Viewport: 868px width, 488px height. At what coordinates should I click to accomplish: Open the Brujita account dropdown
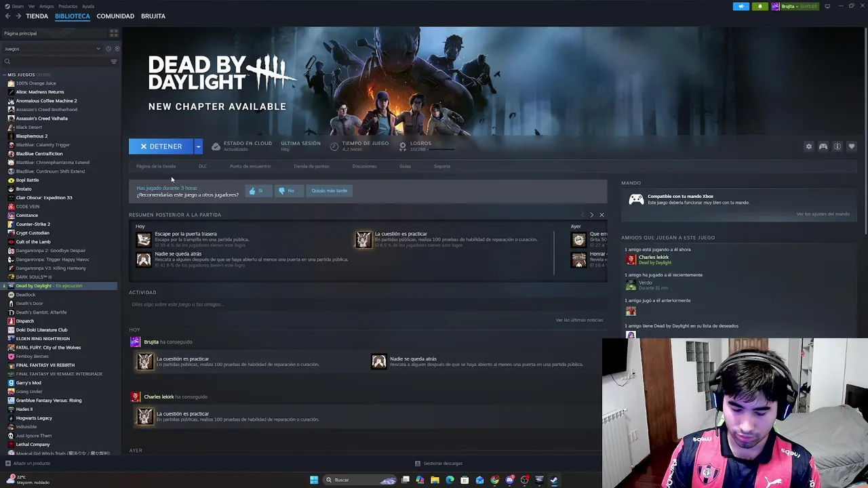coord(795,6)
